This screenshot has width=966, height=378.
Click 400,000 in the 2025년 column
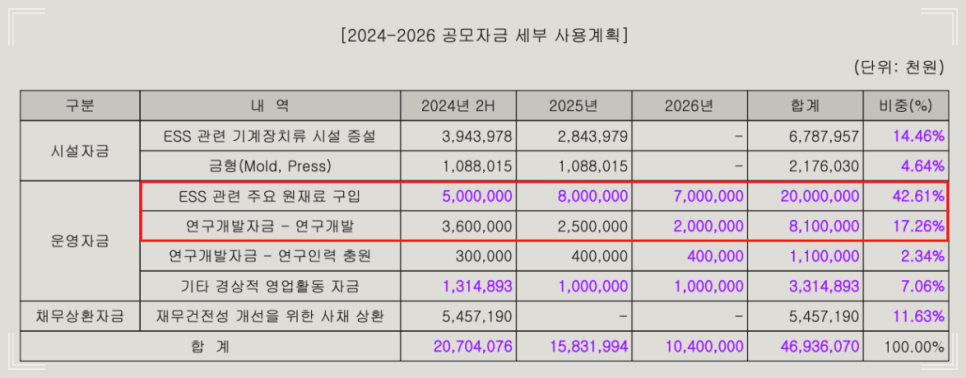pyautogui.click(x=600, y=257)
